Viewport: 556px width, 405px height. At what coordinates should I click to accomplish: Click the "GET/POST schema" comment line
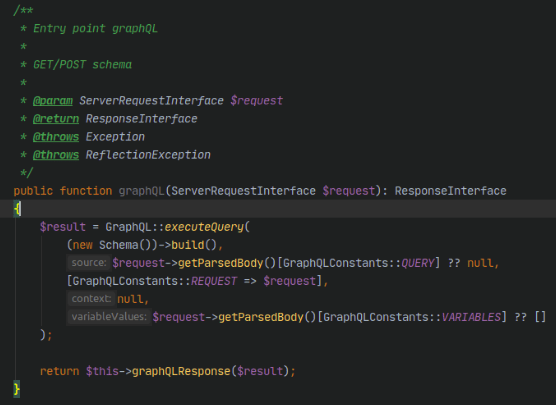(x=82, y=65)
